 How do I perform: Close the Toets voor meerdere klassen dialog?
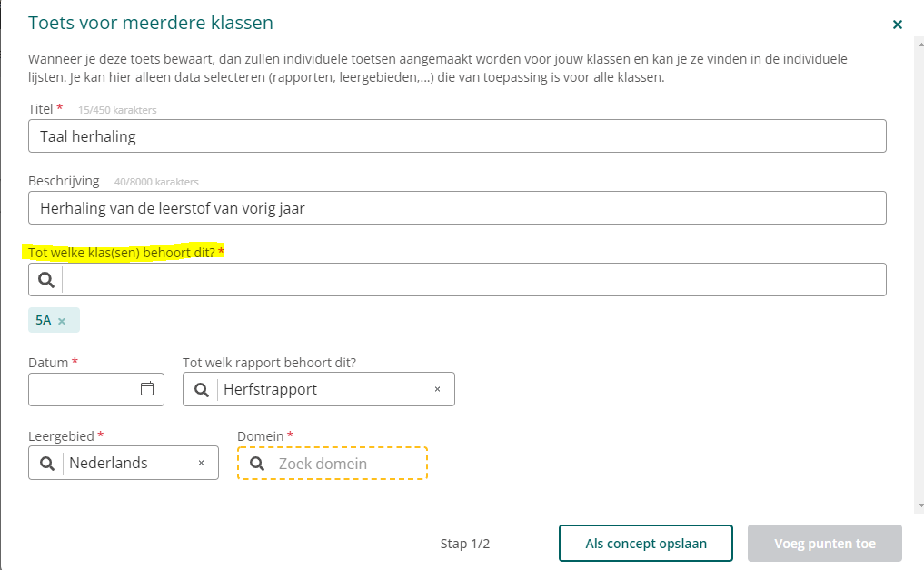tap(897, 25)
